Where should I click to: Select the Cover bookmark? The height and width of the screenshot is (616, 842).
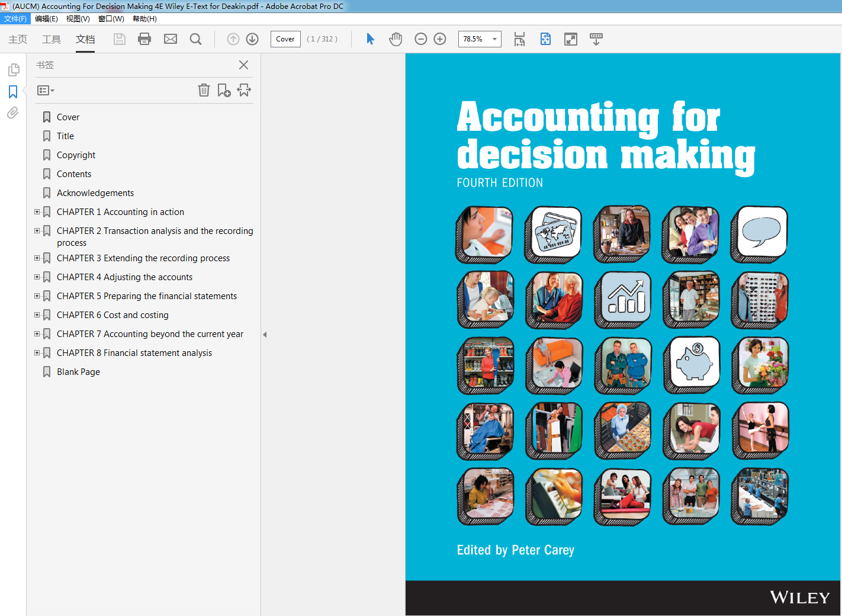click(x=68, y=117)
